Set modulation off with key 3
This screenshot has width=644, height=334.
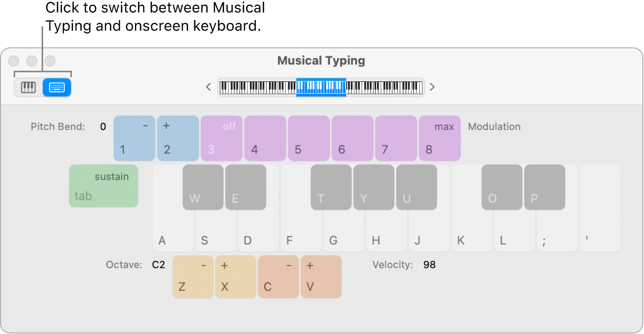click(x=221, y=138)
